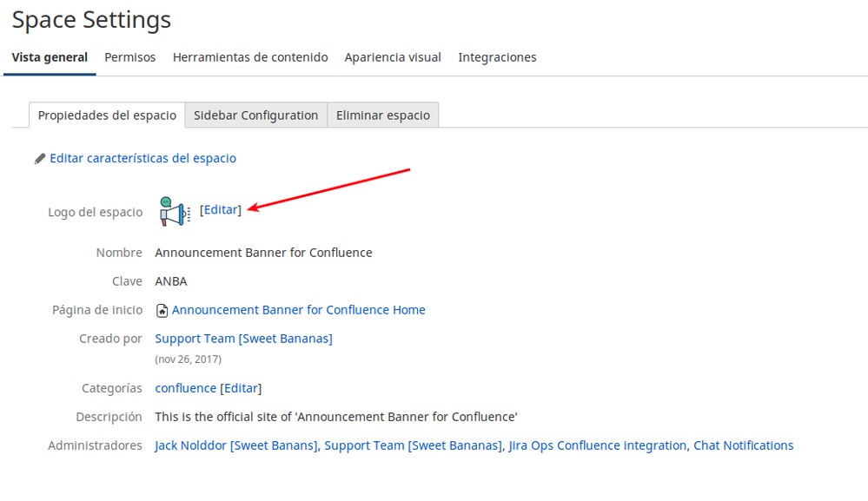Open the Vista general tab

50,57
